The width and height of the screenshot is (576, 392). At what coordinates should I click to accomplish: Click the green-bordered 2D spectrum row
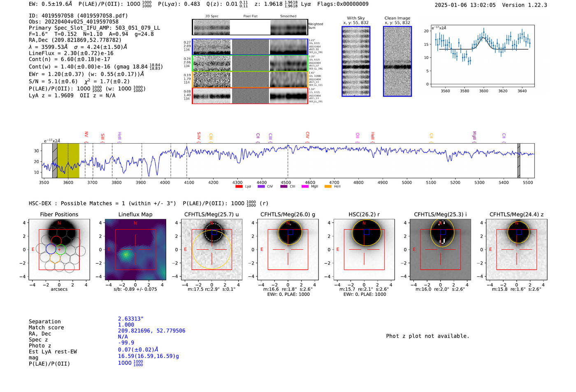250,63
